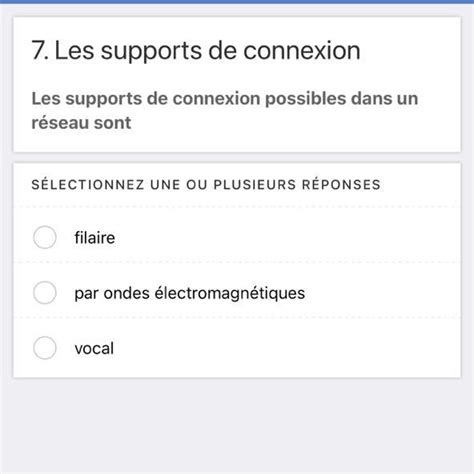The height and width of the screenshot is (474, 474).
Task: Click the bold question text about réseau
Action: click(225, 110)
